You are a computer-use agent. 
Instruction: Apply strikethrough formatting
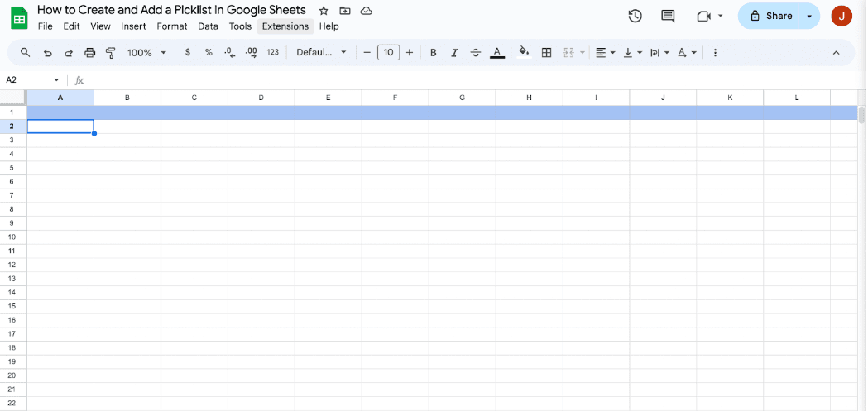tap(476, 53)
